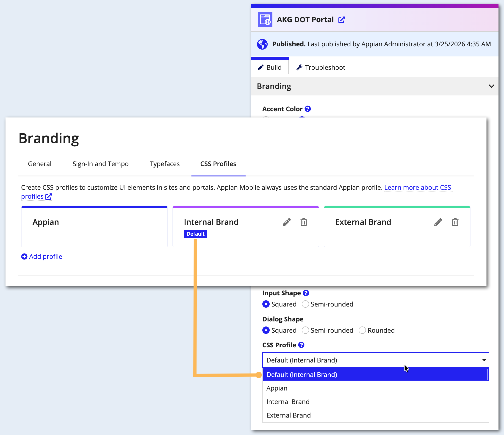The height and width of the screenshot is (435, 504).
Task: Select Rounded radio under Dialog Shape
Action: (x=362, y=330)
